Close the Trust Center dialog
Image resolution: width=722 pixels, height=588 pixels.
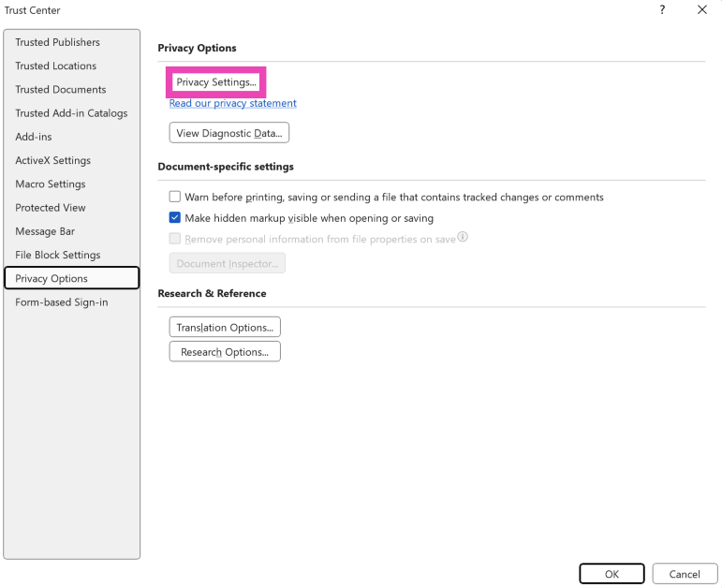coord(702,10)
